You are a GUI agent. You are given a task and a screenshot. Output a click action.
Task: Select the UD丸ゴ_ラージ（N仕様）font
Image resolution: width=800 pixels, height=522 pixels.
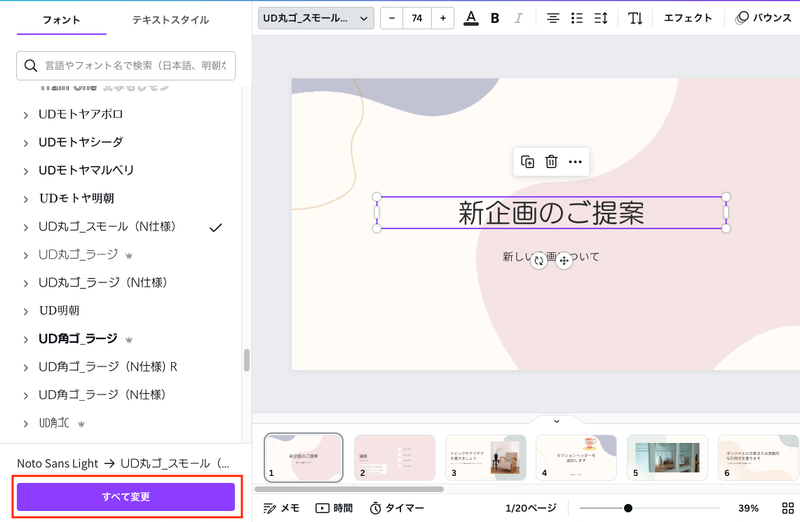click(103, 283)
